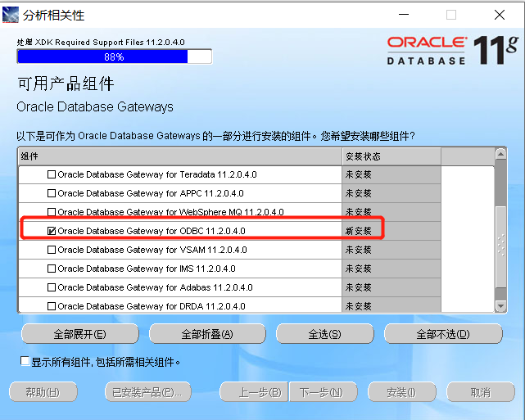This screenshot has width=525, height=420.
Task: Check Gateway for Teradata 11.2.0.4.0 checkbox
Action: (52, 174)
